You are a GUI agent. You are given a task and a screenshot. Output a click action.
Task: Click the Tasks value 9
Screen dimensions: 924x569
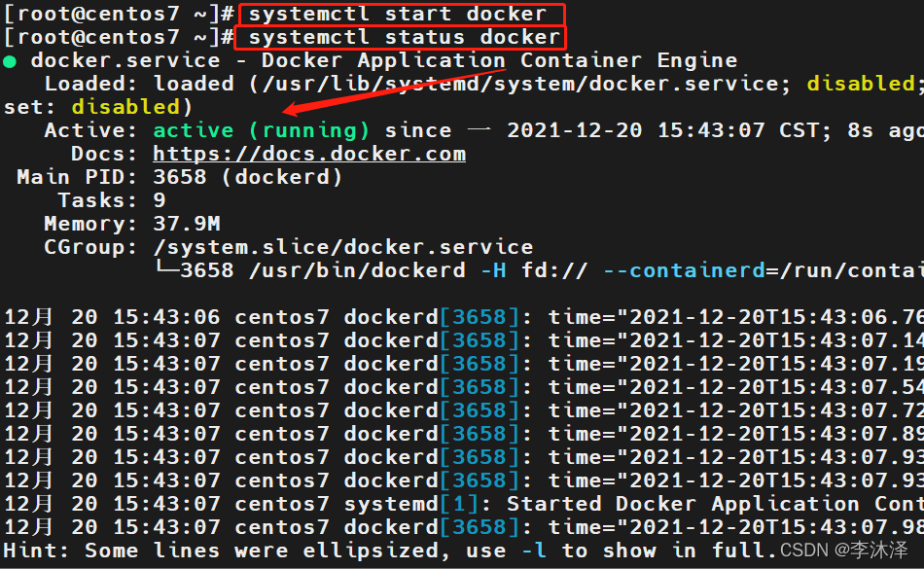[x=160, y=200]
